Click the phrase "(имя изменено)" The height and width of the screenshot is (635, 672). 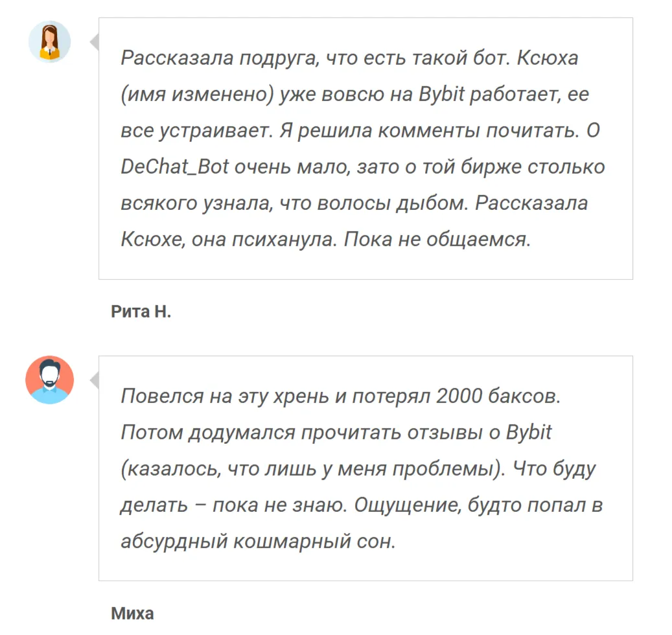coord(197,94)
